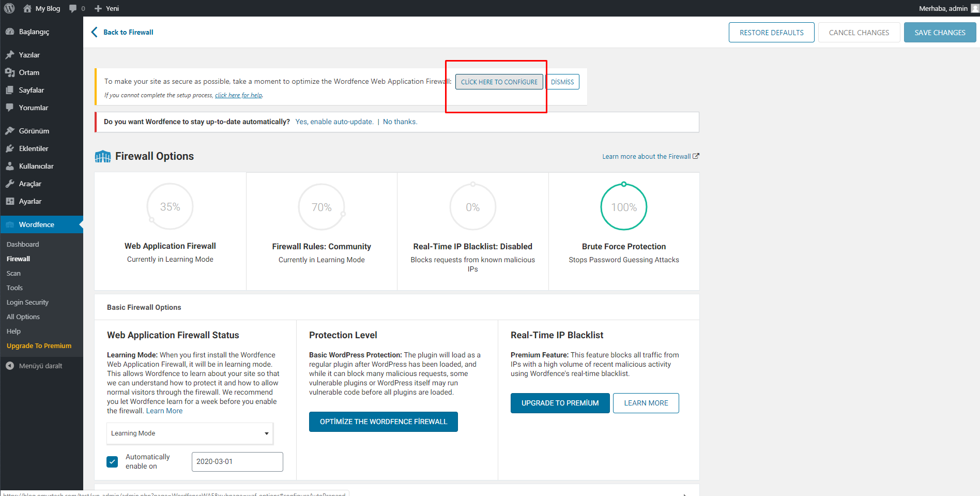Click the Click Here To Configure button
Viewport: 980px width, 496px height.
pos(499,82)
